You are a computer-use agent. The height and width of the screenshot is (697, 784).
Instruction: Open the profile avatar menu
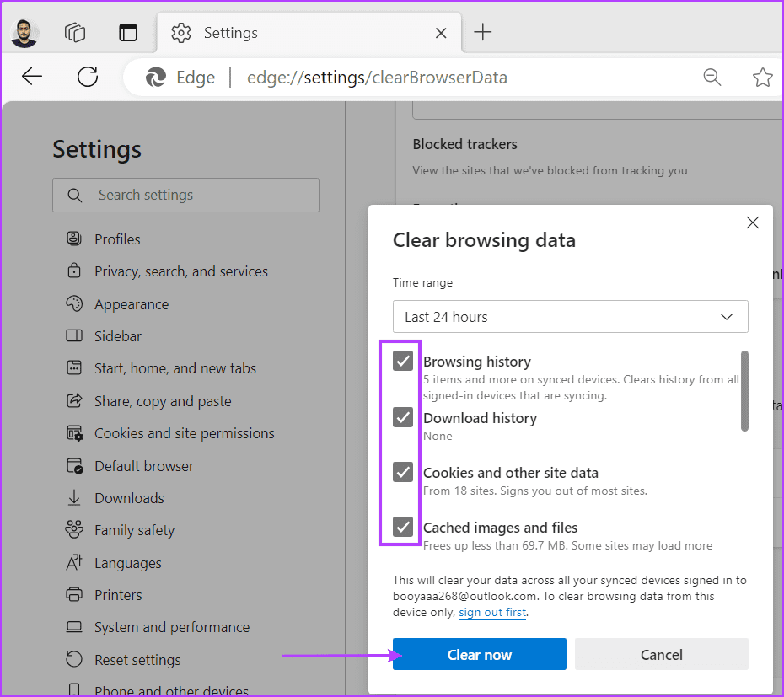pyautogui.click(x=24, y=33)
